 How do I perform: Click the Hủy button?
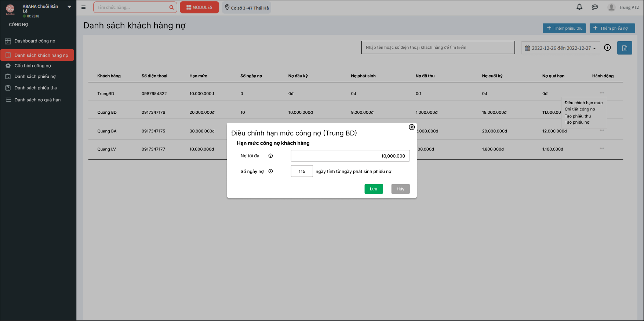click(x=400, y=189)
